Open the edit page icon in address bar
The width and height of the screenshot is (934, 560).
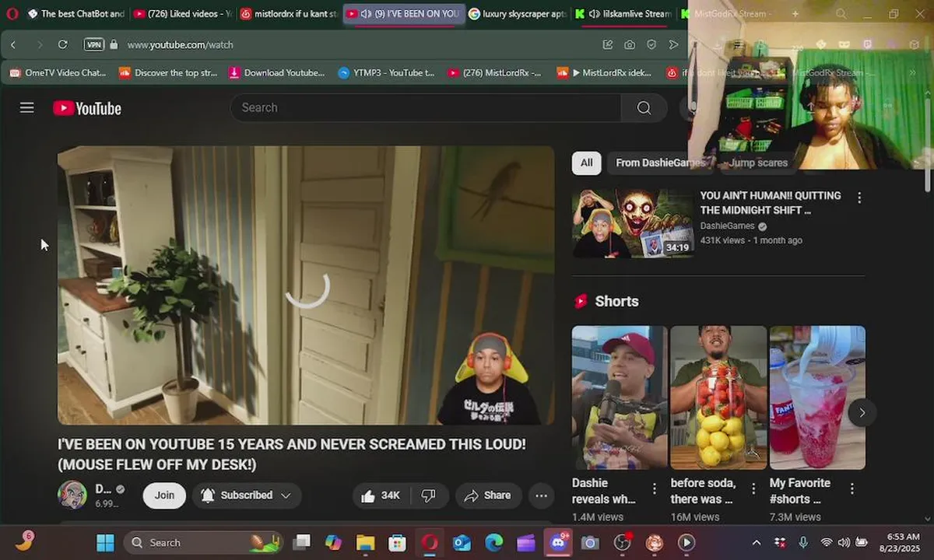608,45
